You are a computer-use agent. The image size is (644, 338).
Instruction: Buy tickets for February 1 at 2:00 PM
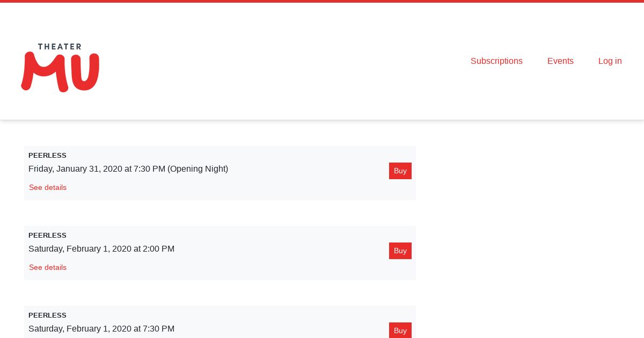coord(400,251)
